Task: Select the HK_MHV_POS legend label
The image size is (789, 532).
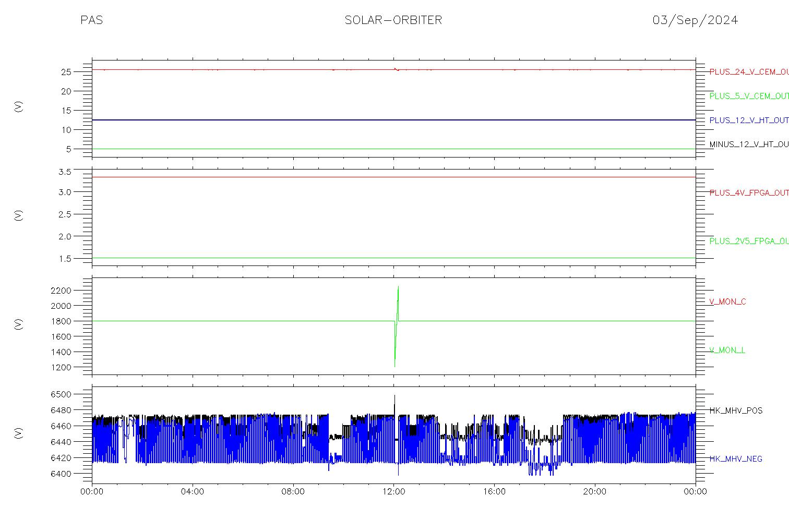Action: (736, 411)
